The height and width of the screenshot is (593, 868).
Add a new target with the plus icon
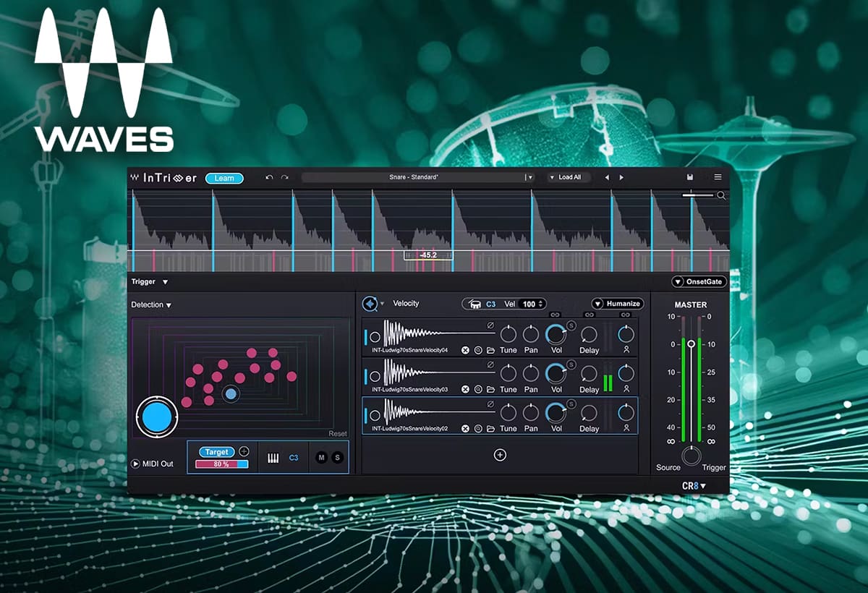pos(244,451)
